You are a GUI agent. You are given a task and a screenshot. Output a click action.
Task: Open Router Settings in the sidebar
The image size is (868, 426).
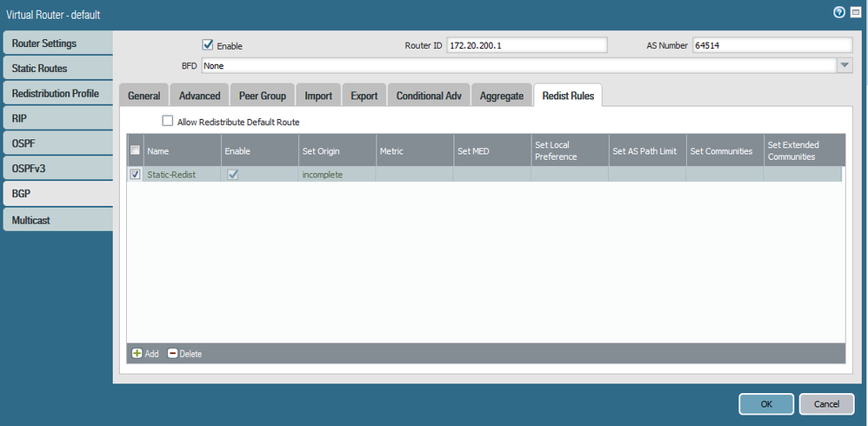pyautogui.click(x=58, y=43)
